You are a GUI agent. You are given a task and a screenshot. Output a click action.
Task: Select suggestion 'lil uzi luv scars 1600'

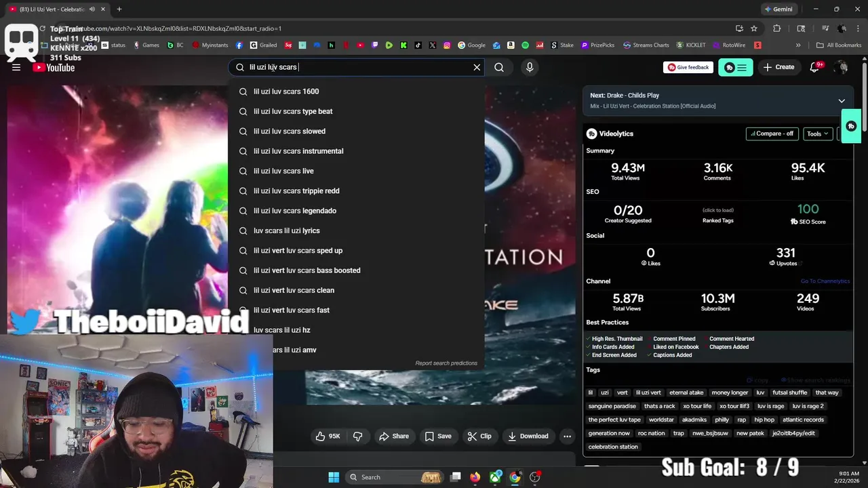coord(357,91)
